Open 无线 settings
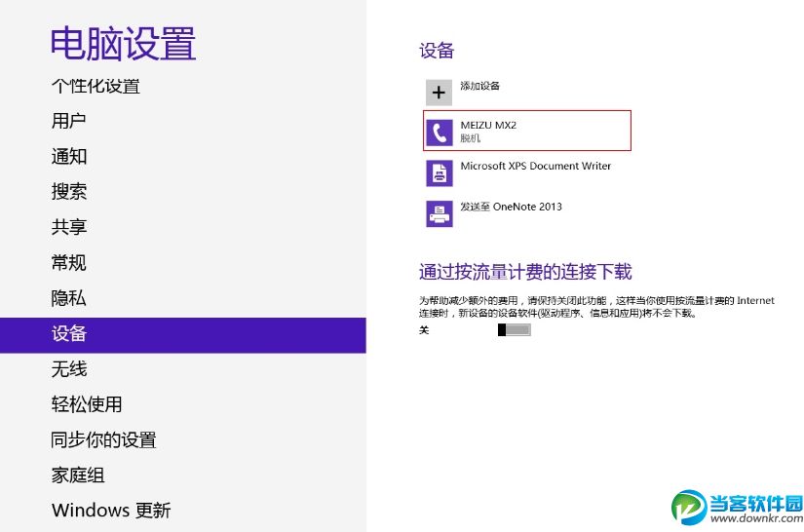 coord(69,369)
